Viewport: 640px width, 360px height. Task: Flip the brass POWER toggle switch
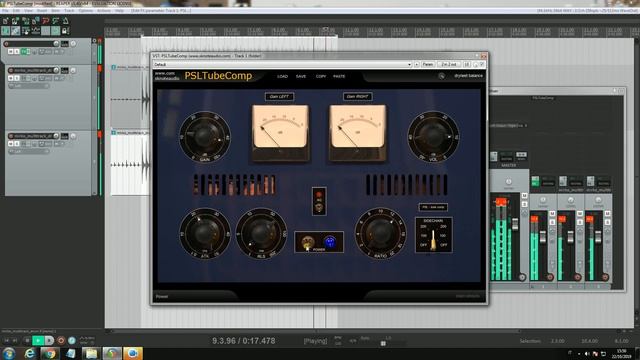tap(307, 242)
